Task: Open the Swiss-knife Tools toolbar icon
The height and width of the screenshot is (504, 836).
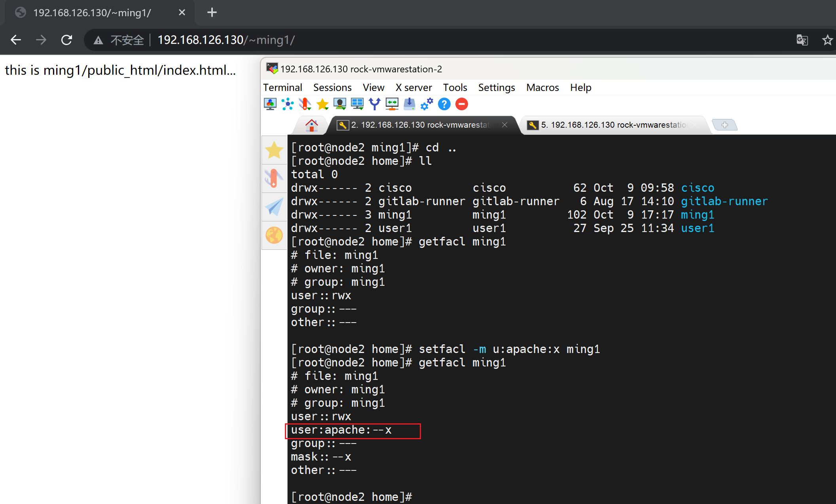Action: click(305, 104)
